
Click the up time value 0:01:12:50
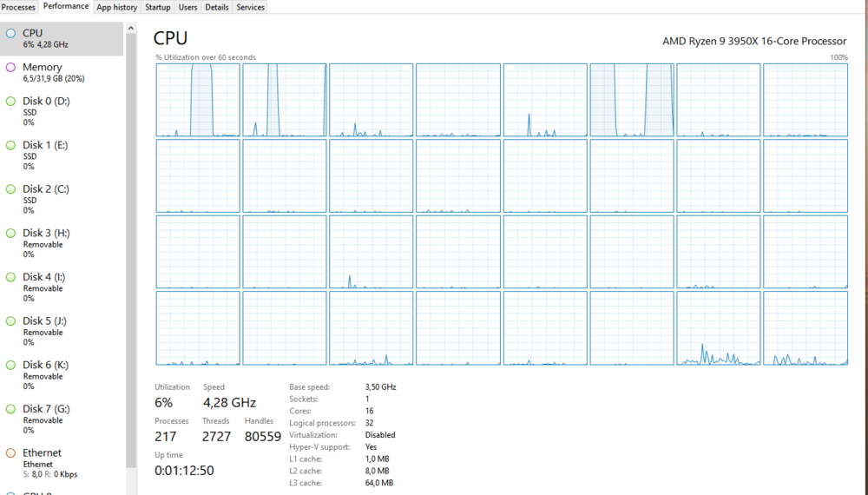click(x=184, y=470)
